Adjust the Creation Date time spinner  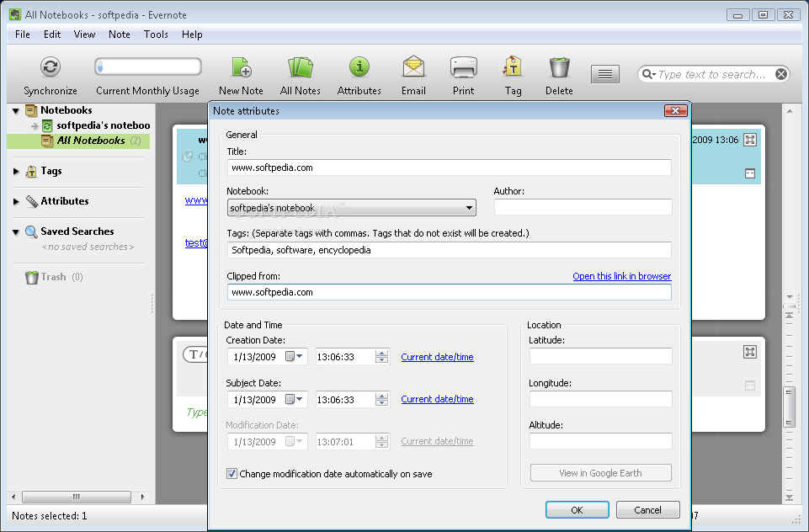[x=382, y=357]
